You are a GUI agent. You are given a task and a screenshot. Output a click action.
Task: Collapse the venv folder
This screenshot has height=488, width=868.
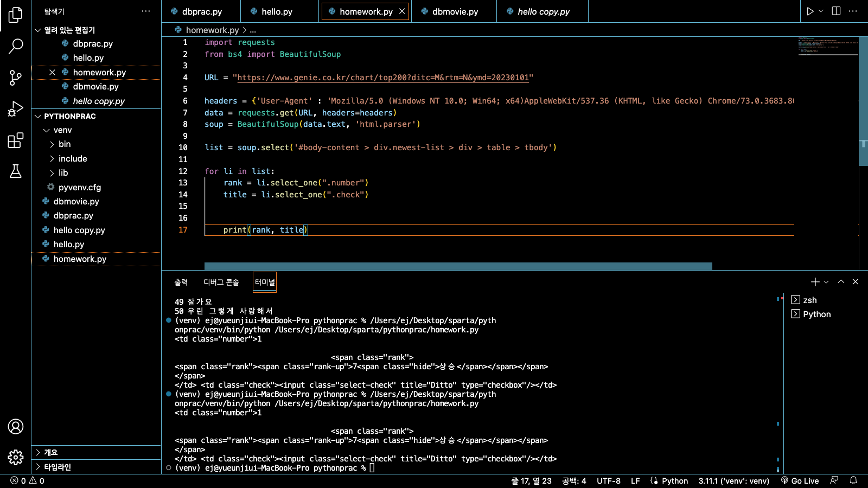[96, 130]
